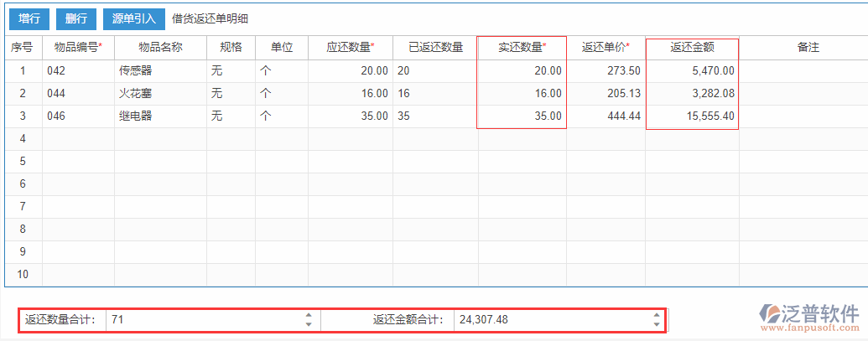The image size is (868, 341).
Task: Select the 传感器 item name cell
Action: [x=160, y=71]
